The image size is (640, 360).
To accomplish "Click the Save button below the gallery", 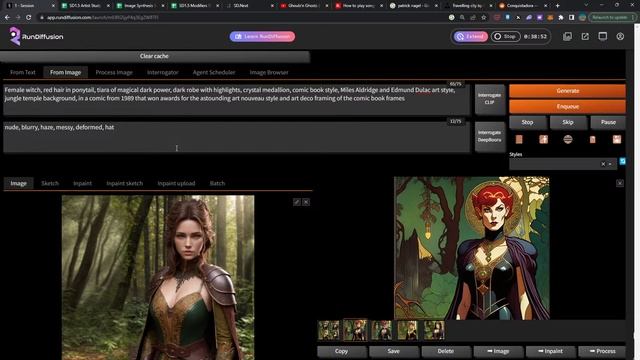I will (x=393, y=351).
